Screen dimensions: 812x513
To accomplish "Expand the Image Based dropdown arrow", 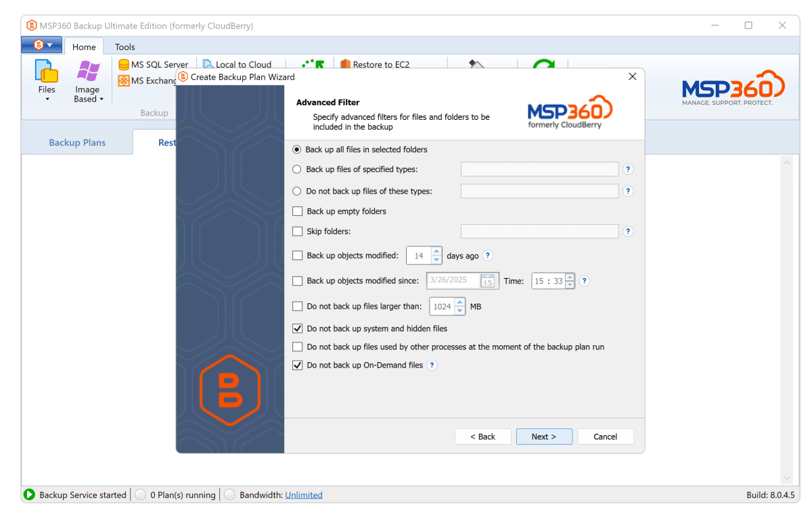I will (x=101, y=99).
